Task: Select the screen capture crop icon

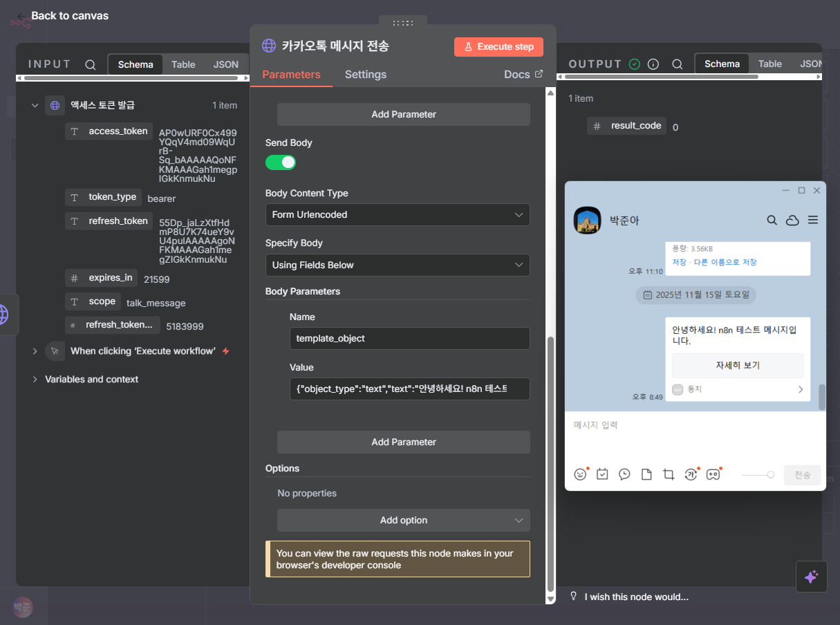Action: tap(669, 474)
